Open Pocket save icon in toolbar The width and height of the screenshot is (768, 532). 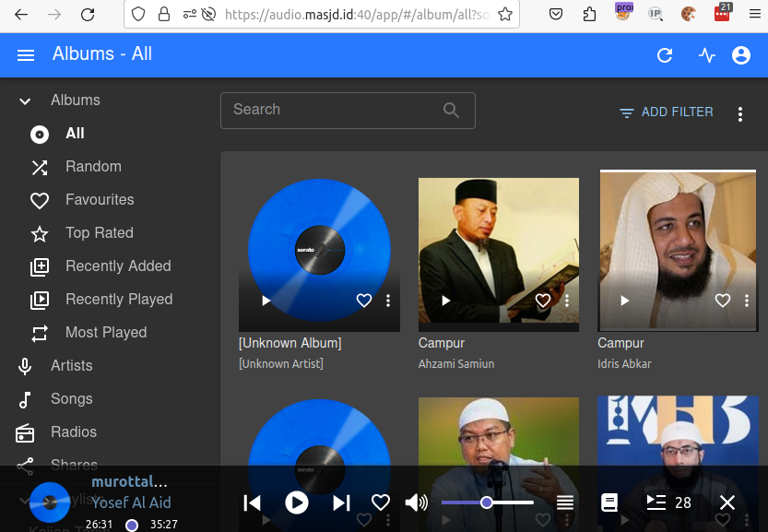click(555, 14)
